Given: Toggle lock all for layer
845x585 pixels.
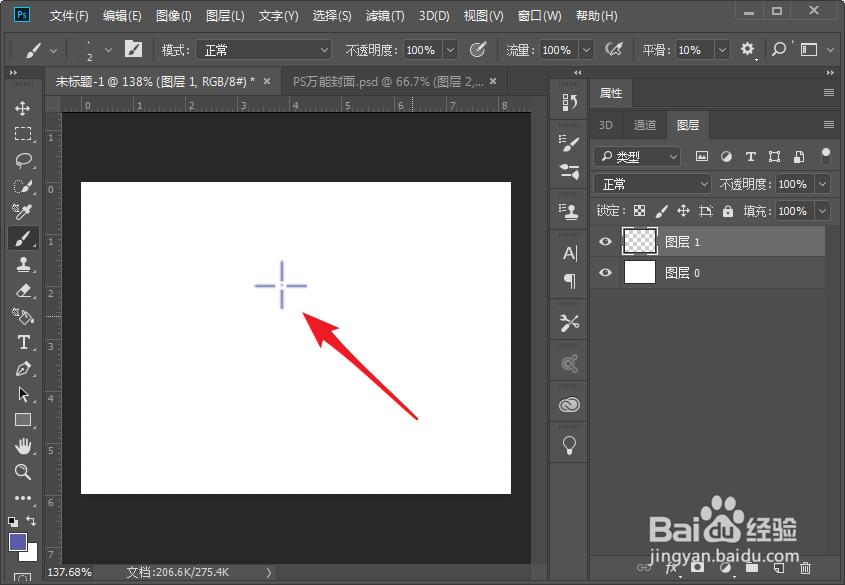Looking at the screenshot, I should coord(728,211).
